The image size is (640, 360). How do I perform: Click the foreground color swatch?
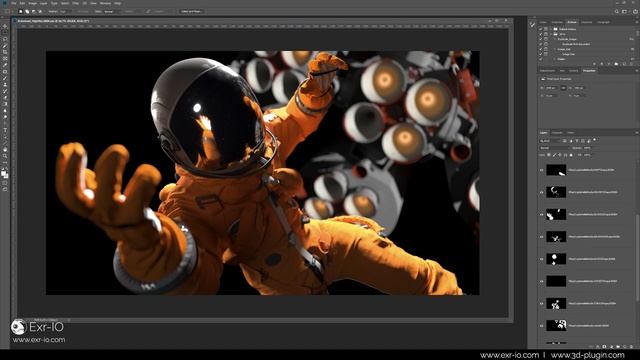point(4,173)
